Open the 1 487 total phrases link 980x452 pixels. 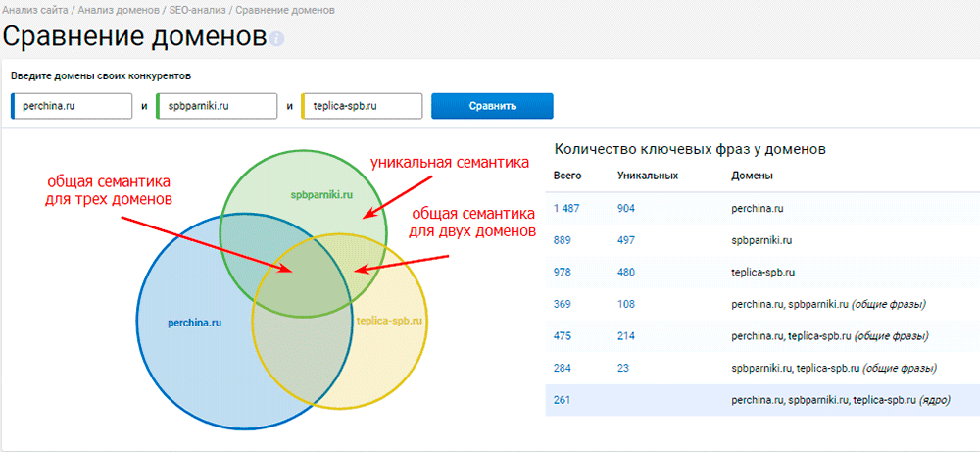tap(567, 208)
